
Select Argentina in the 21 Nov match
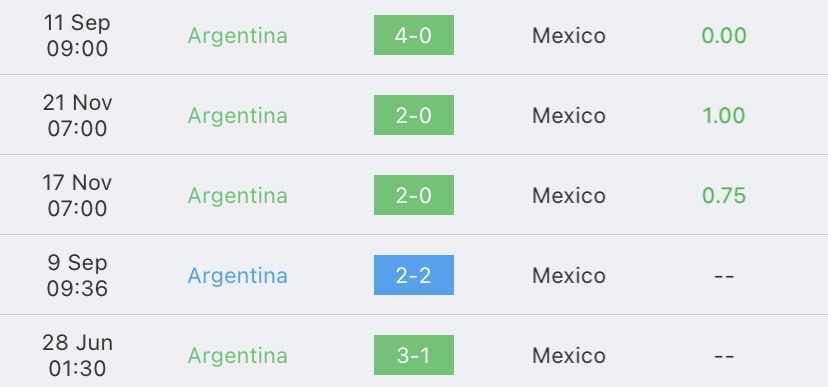pos(238,116)
